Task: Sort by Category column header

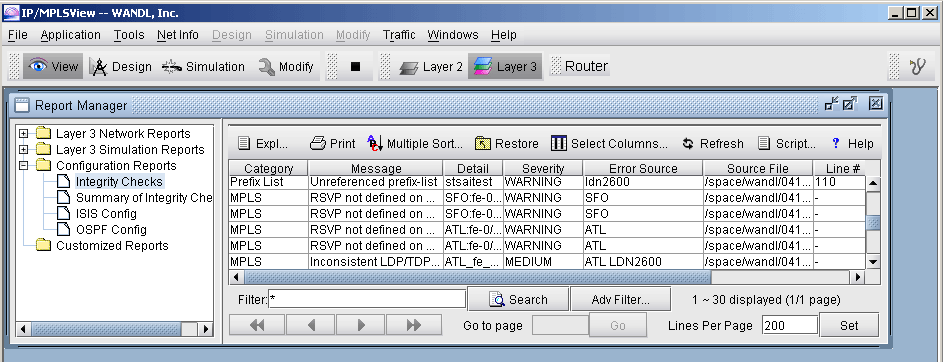Action: pyautogui.click(x=268, y=168)
